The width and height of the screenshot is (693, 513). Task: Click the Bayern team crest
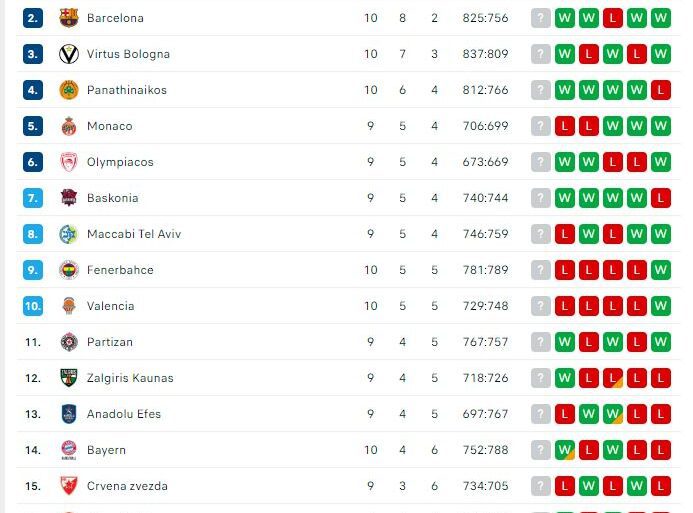68,450
